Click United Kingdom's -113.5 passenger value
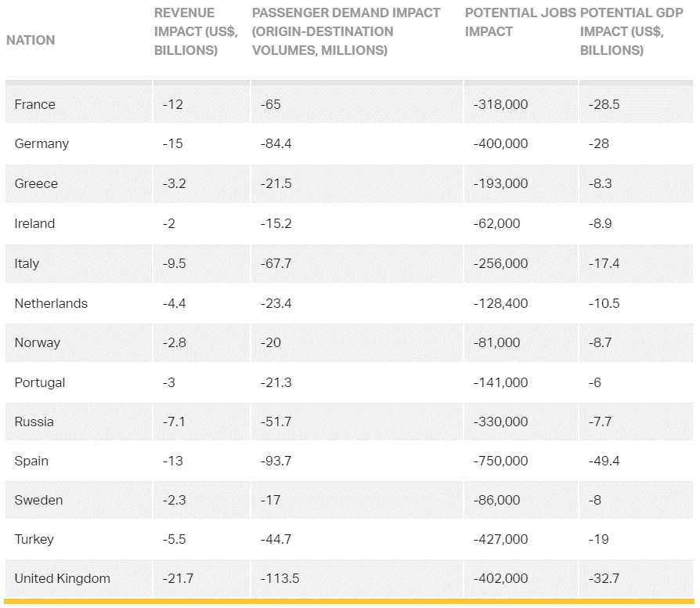The width and height of the screenshot is (700, 608). pyautogui.click(x=280, y=578)
